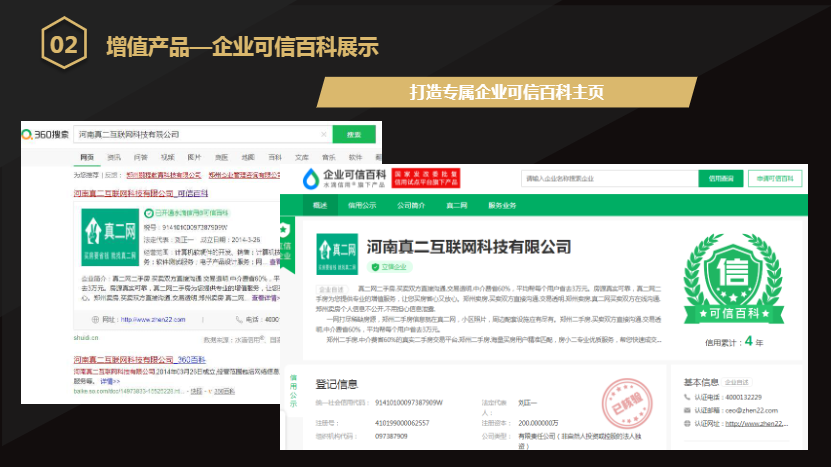
Task: Click the red 国家发改委批复 badge
Action: coord(426,178)
